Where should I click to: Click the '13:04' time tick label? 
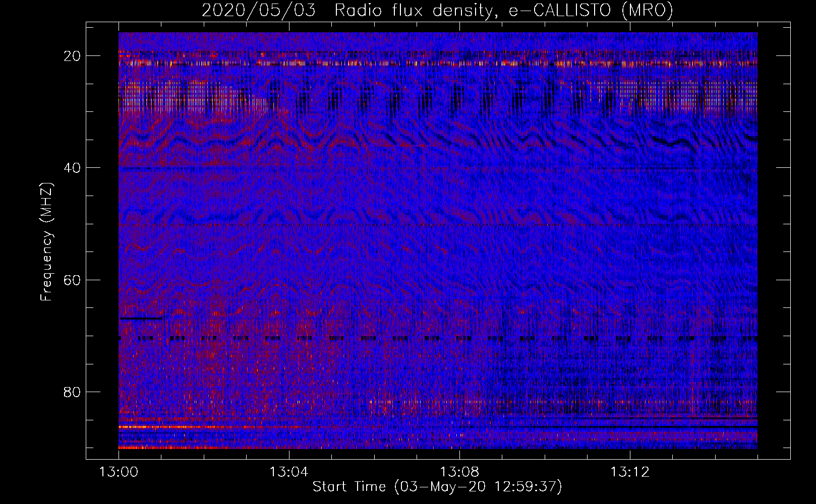(x=289, y=472)
